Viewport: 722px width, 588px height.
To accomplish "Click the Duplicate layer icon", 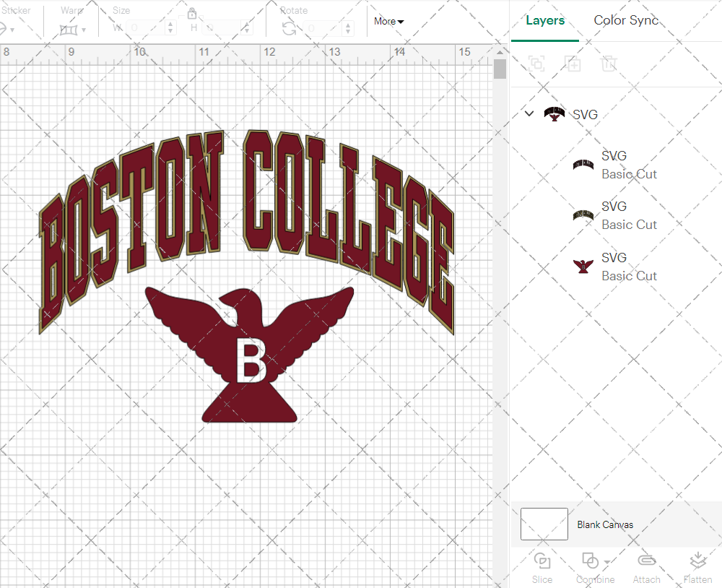I will coord(573,64).
